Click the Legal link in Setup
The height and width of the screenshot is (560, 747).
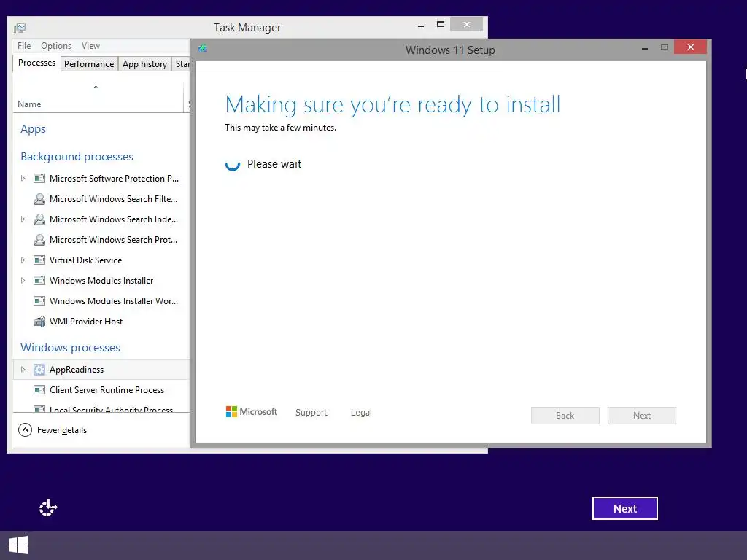click(x=361, y=413)
